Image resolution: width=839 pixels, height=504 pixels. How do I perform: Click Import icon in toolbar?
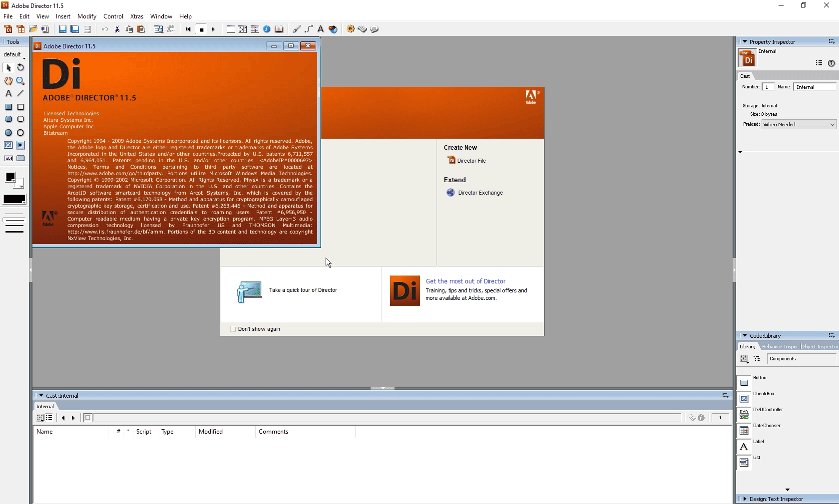coord(45,29)
